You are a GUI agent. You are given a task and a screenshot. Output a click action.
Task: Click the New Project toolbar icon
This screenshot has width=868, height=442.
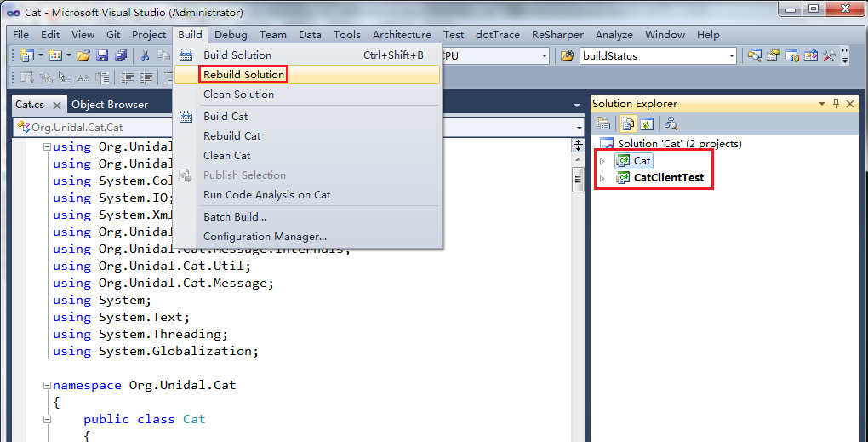point(27,55)
